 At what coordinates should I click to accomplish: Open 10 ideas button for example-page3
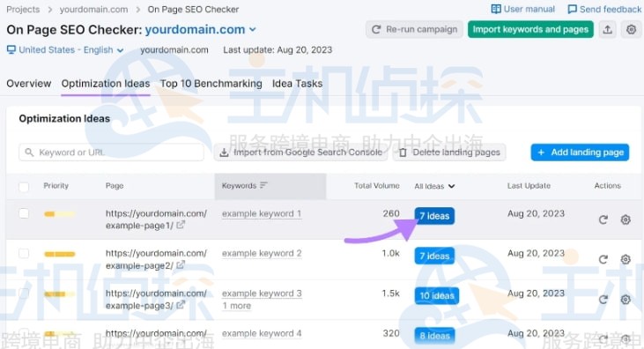[x=437, y=295]
